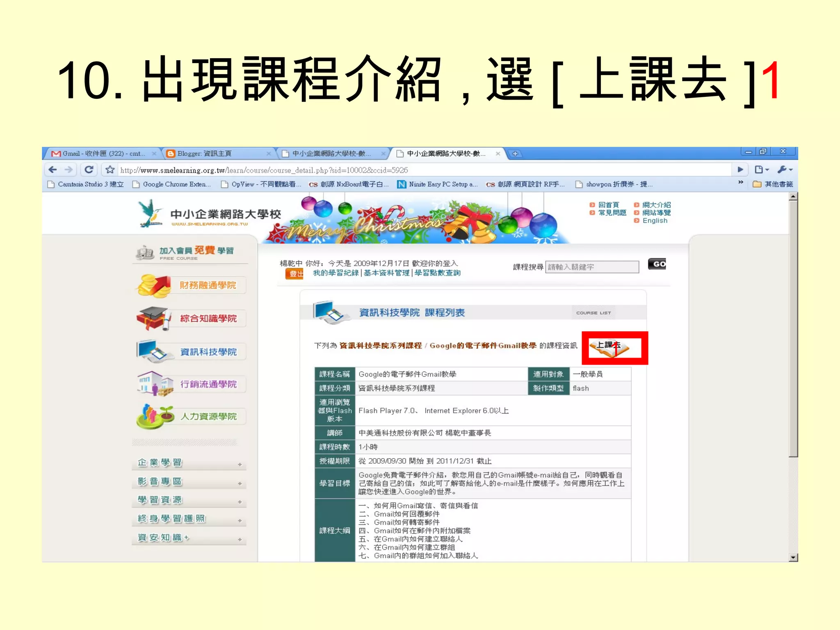Expand the bookmarks overflow chevron
The width and height of the screenshot is (840, 630).
pyautogui.click(x=740, y=183)
